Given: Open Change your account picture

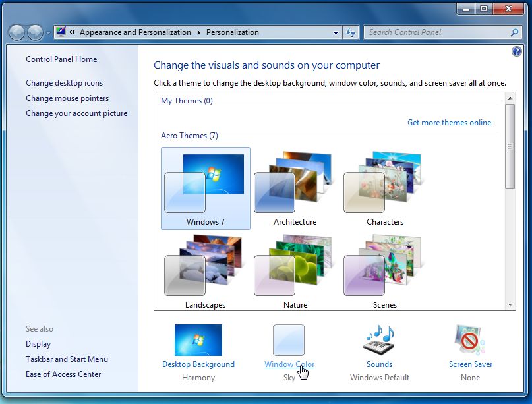Looking at the screenshot, I should [x=76, y=113].
